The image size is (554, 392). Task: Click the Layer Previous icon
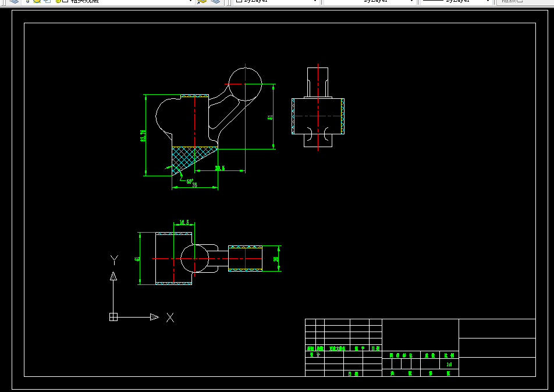point(215,1)
